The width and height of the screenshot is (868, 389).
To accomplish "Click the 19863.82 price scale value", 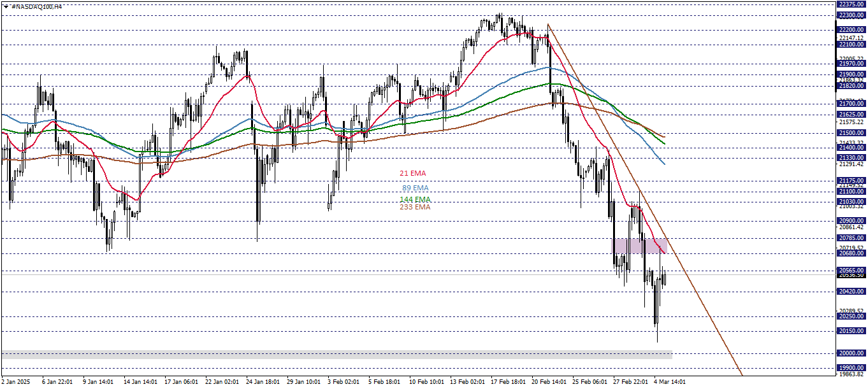I will pos(851,374).
